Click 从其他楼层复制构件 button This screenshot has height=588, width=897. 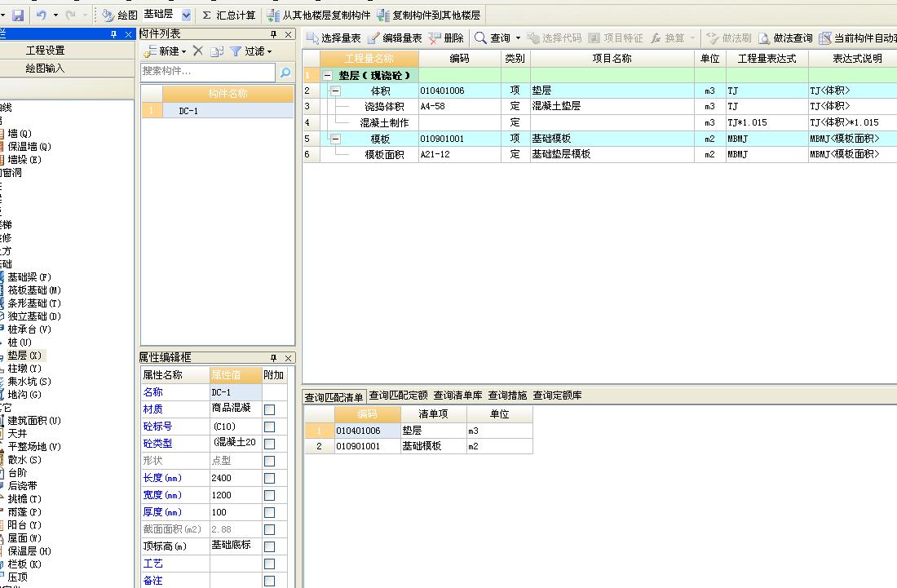(319, 15)
